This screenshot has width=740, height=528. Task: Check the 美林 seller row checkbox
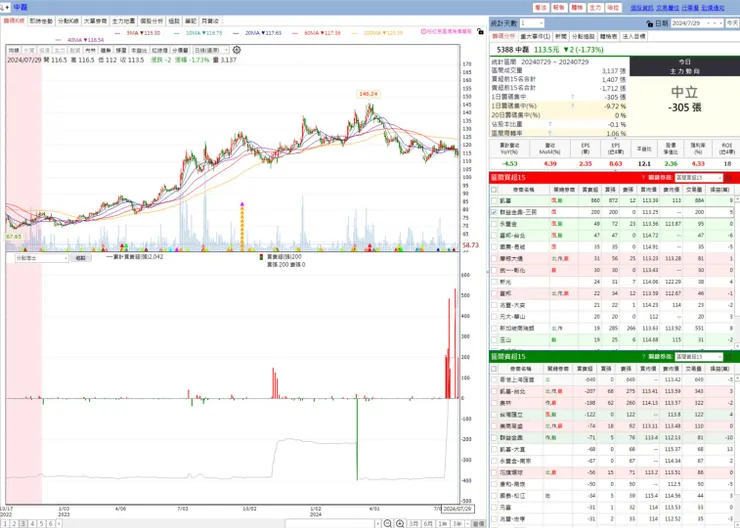(494, 403)
